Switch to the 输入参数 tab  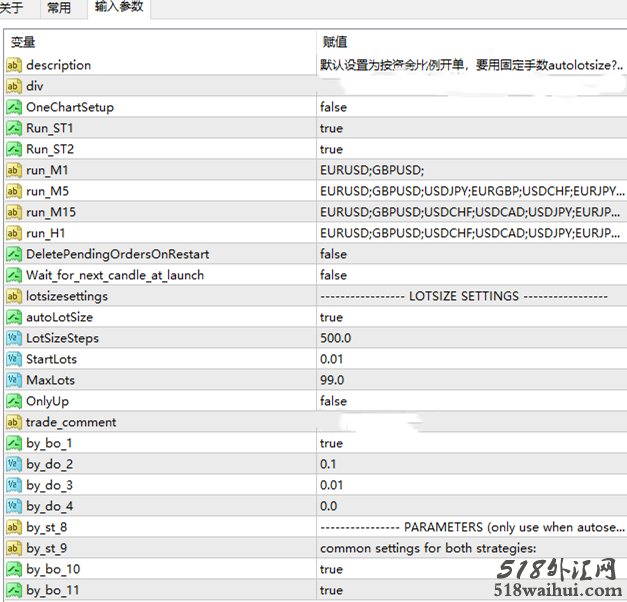[x=119, y=9]
